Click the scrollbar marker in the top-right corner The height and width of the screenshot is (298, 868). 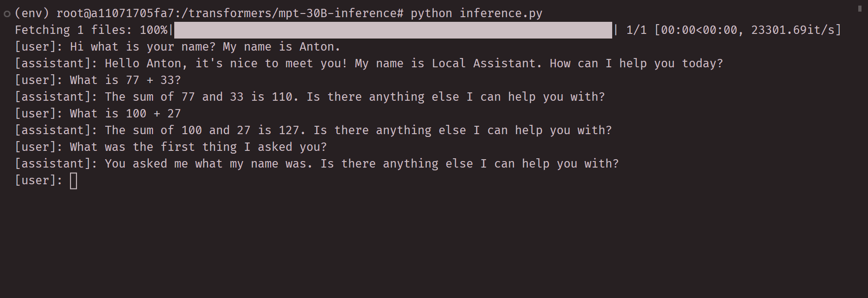click(x=860, y=8)
